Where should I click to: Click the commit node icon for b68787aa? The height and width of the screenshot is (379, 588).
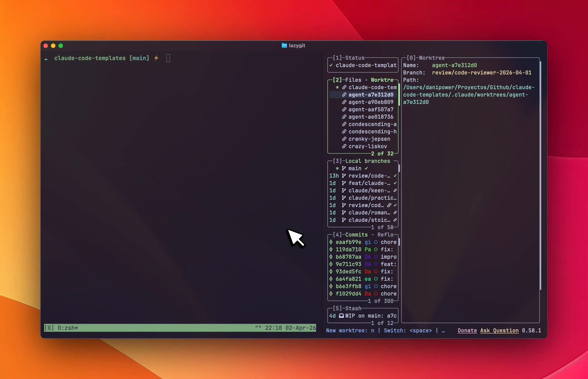(x=331, y=256)
